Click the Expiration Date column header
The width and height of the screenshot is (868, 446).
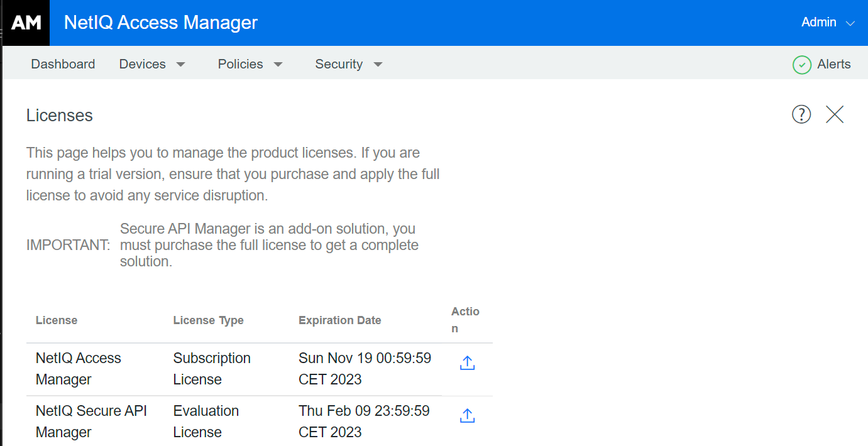click(339, 320)
